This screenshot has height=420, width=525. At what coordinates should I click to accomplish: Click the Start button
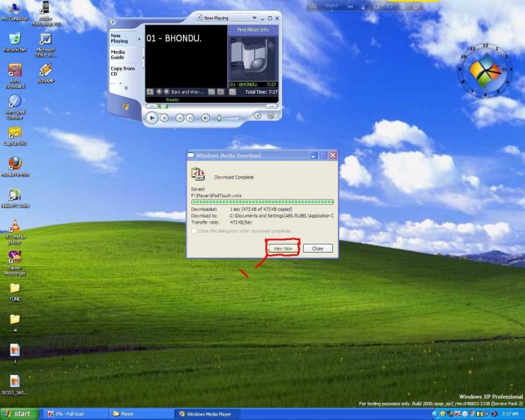point(19,414)
